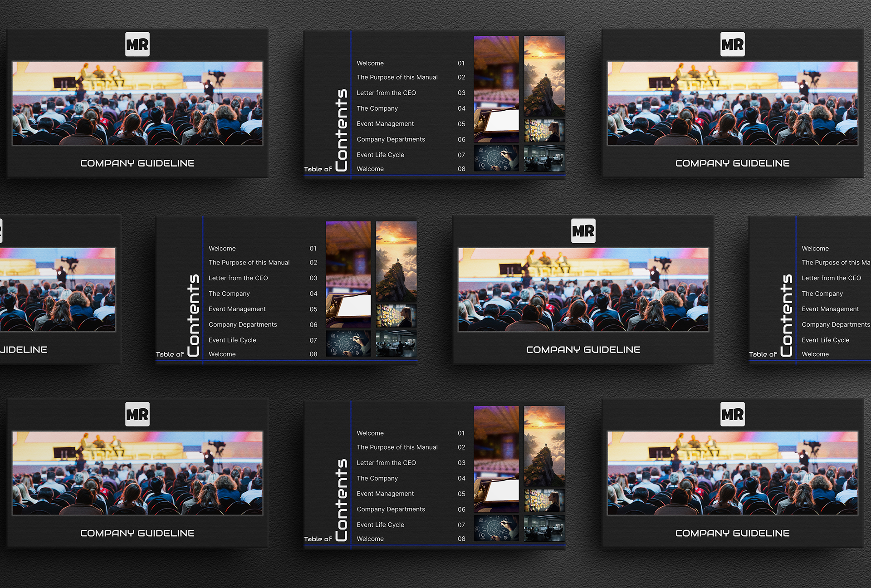Click 'Event Life Cycle' in bottom contents slide

[380, 525]
